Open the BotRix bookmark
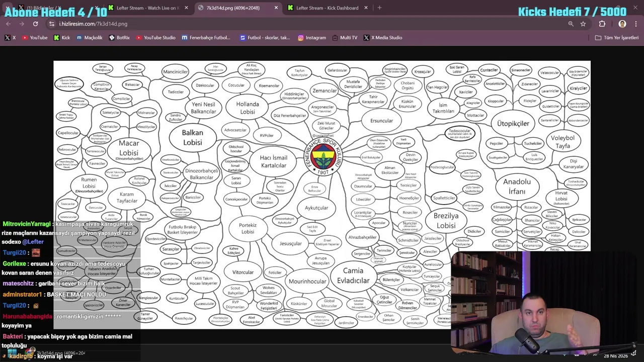The height and width of the screenshot is (362, 644). 119,38
